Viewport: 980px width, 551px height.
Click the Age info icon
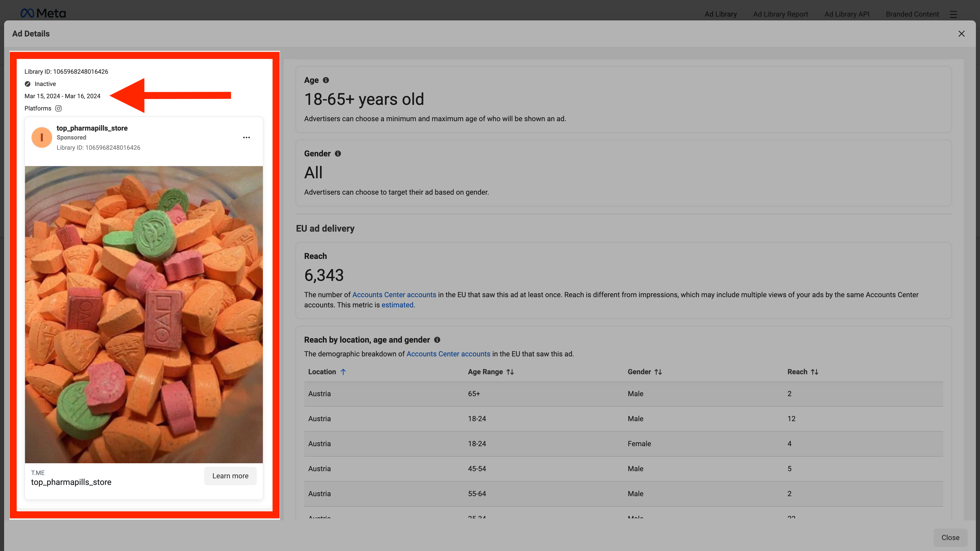point(326,80)
